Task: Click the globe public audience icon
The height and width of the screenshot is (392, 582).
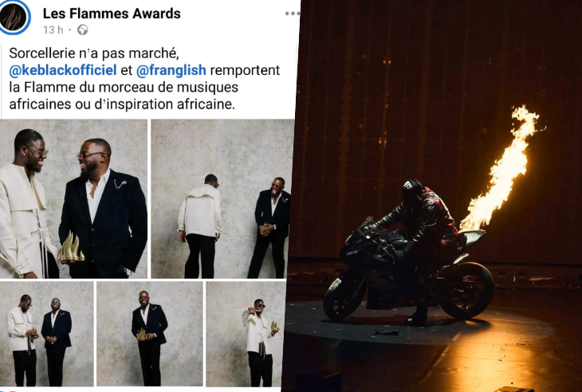Action: point(82,29)
